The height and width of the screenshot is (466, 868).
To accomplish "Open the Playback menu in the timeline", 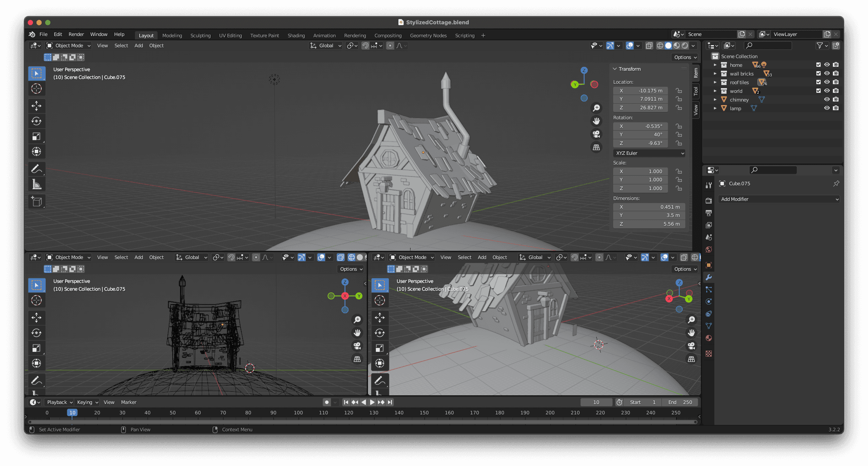I will 60,402.
